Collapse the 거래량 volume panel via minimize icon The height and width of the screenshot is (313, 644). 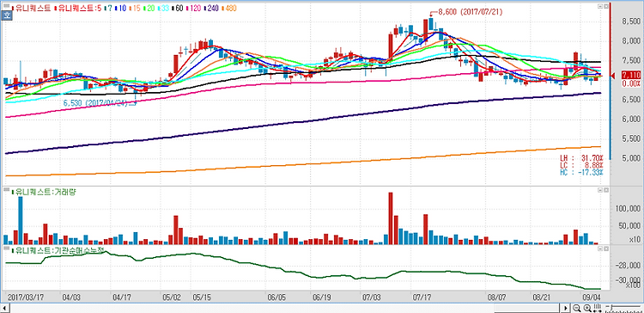600,190
